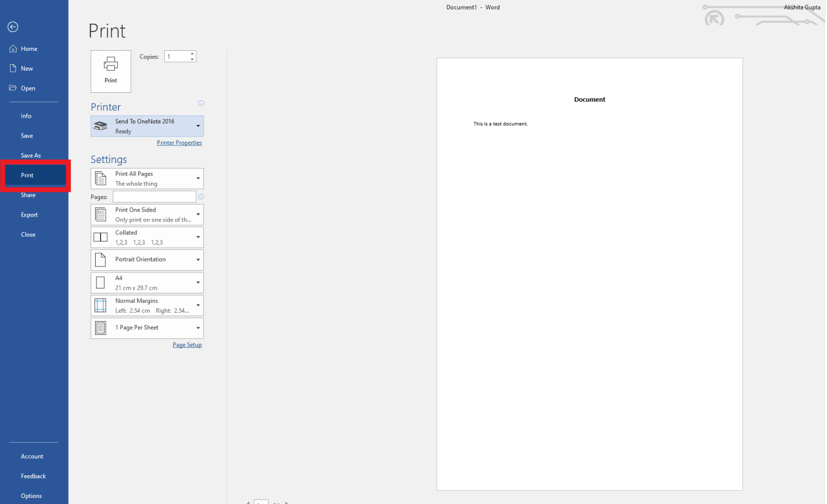This screenshot has width=827, height=504.
Task: Click the back arrow to exit Print view
Action: 13,27
